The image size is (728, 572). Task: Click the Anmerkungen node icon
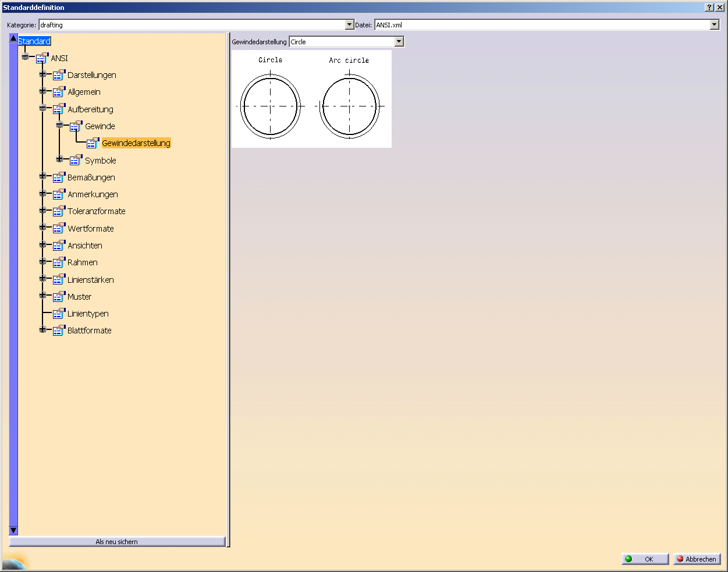pos(59,194)
